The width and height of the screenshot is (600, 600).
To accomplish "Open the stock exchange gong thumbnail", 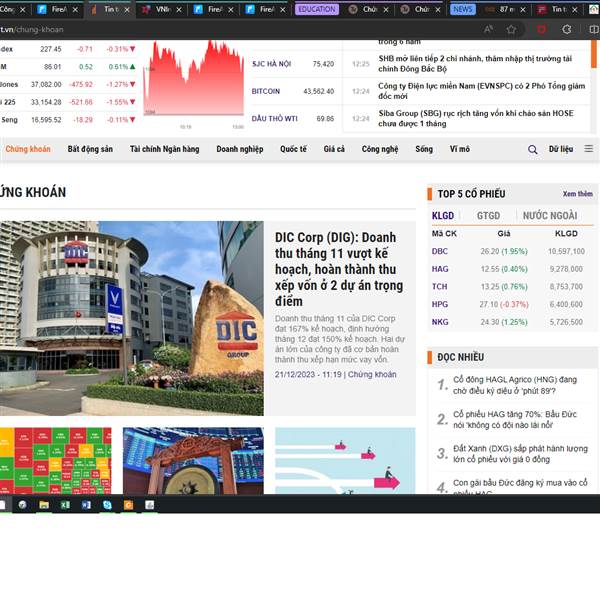I will pyautogui.click(x=193, y=461).
